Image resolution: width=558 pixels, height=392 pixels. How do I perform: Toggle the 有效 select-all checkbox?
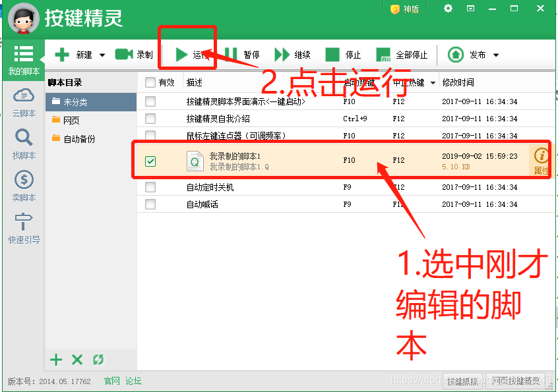tap(150, 82)
